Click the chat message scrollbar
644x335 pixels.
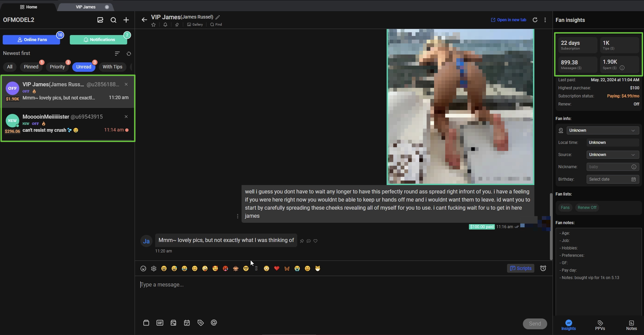tap(551, 226)
